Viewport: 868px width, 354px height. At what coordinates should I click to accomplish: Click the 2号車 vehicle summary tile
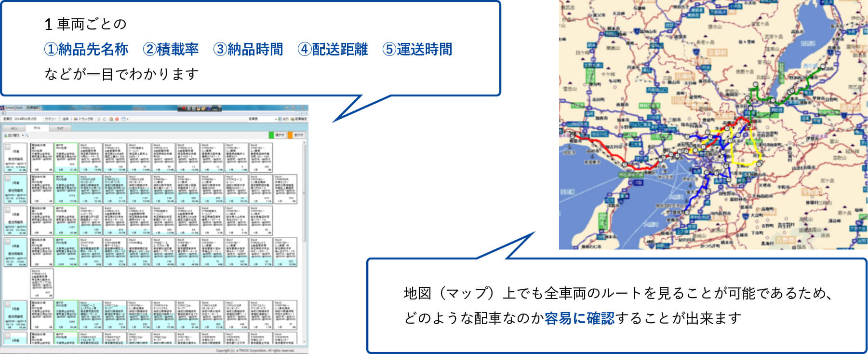click(16, 189)
